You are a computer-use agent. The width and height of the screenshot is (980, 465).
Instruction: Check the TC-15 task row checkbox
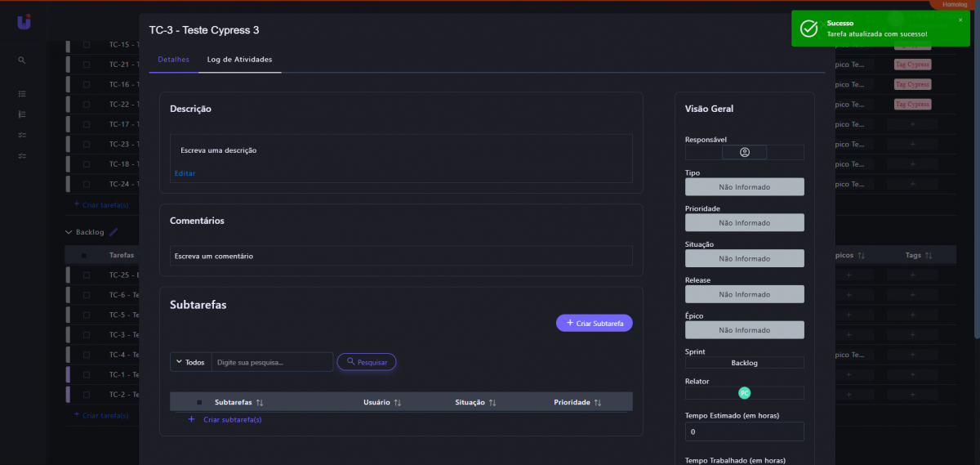[x=87, y=44]
